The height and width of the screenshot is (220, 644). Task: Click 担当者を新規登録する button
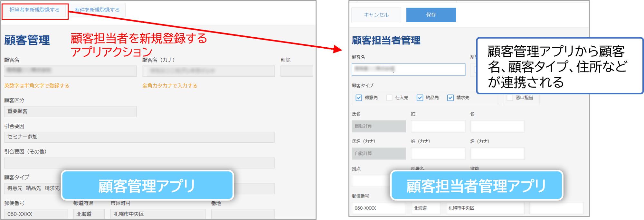point(34,10)
